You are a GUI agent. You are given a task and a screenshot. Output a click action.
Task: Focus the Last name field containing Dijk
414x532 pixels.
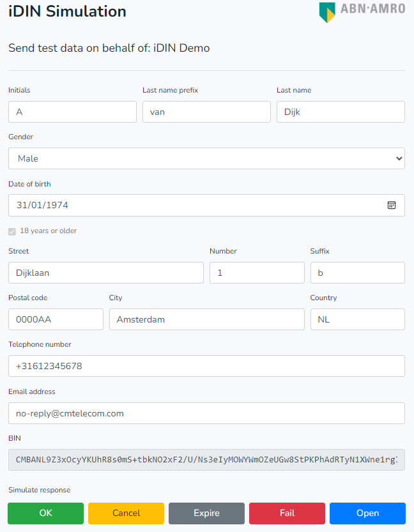coord(341,112)
